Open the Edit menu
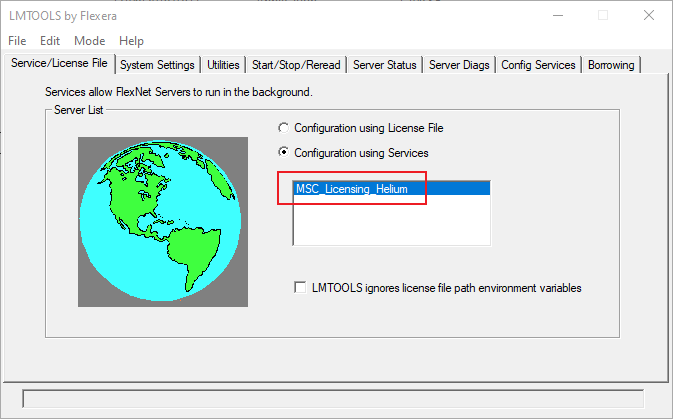Screen dimensions: 673x419 coord(50,41)
